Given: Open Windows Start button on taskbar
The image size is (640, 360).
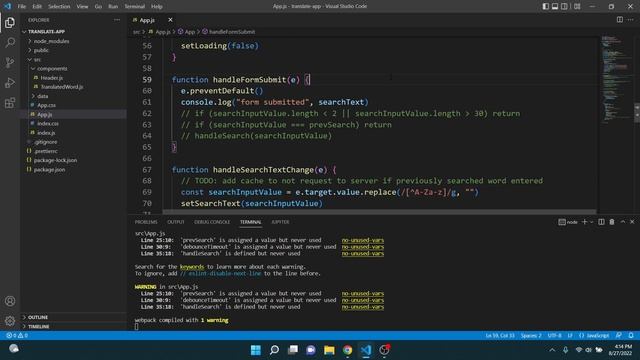Looking at the screenshot, I should click(256, 350).
